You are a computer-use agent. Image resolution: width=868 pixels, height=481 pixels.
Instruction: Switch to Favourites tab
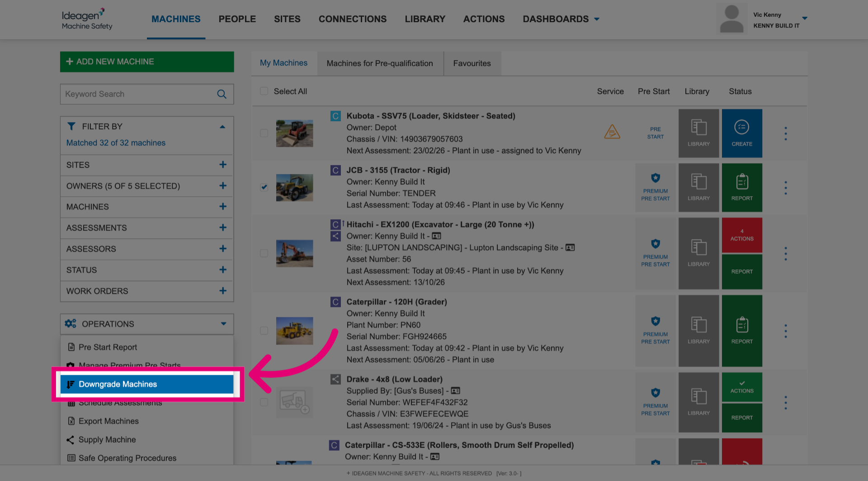coord(472,63)
